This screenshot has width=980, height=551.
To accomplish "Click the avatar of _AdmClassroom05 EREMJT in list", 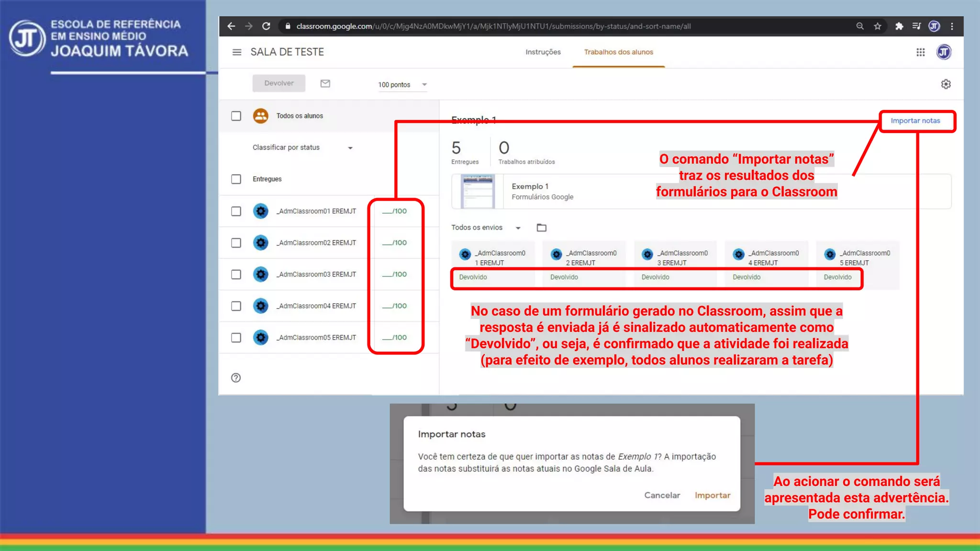I will [261, 338].
